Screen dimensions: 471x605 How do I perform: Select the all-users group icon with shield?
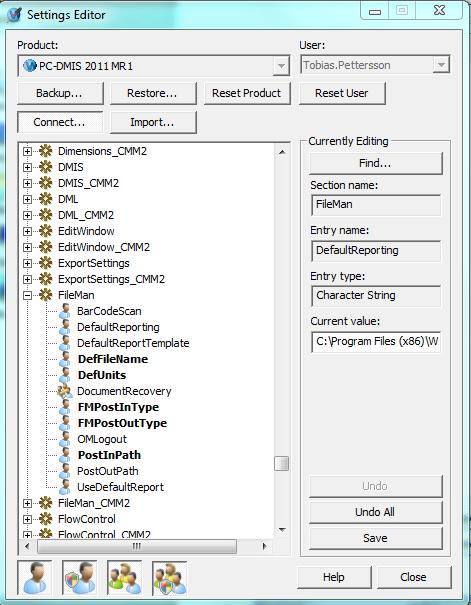(x=170, y=578)
